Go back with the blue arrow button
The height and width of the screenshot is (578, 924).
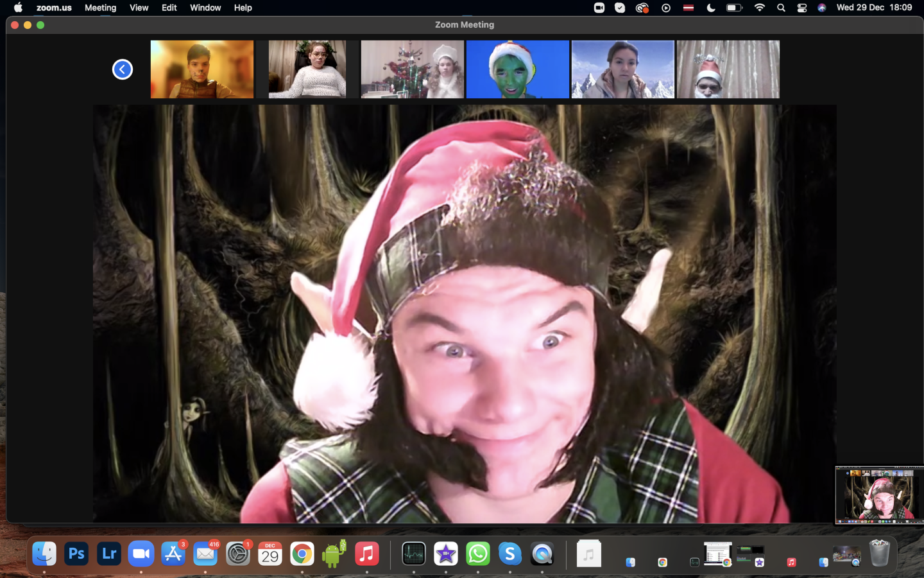point(123,69)
